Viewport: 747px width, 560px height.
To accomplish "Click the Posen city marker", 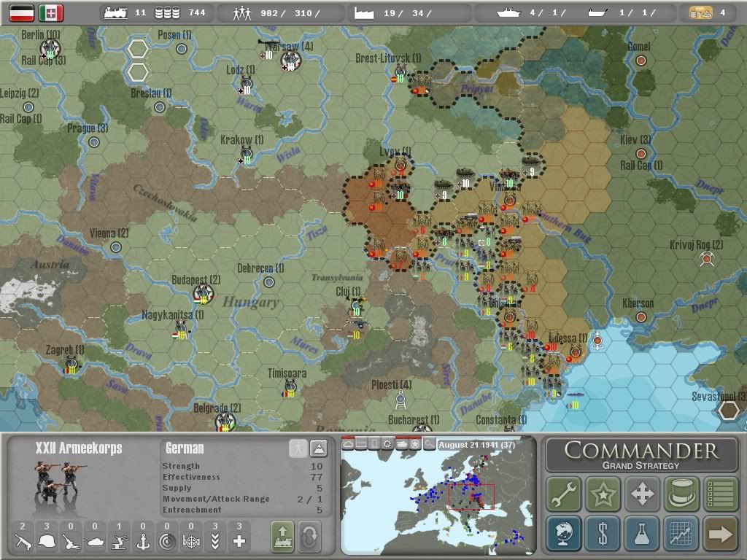I will [182, 48].
